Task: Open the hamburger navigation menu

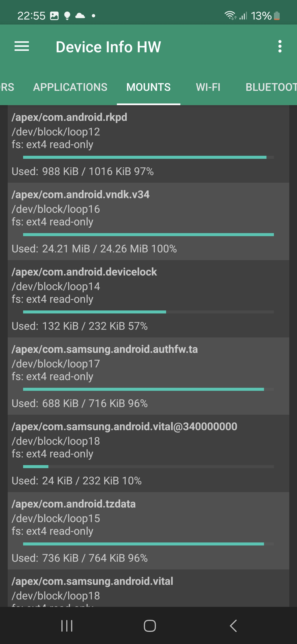Action: coord(22,46)
